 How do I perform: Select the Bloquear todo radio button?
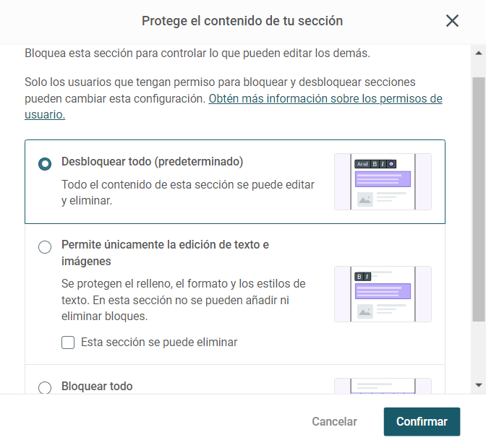(x=45, y=387)
